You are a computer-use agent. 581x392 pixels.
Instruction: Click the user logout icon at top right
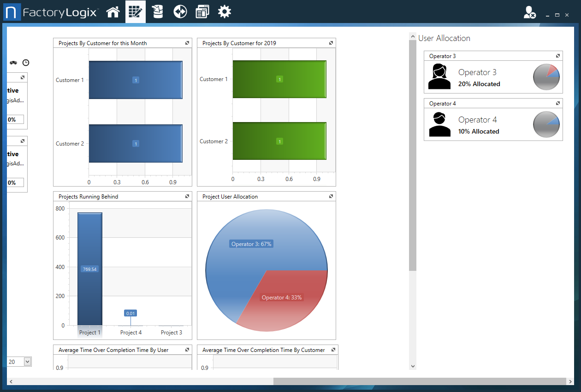click(529, 12)
